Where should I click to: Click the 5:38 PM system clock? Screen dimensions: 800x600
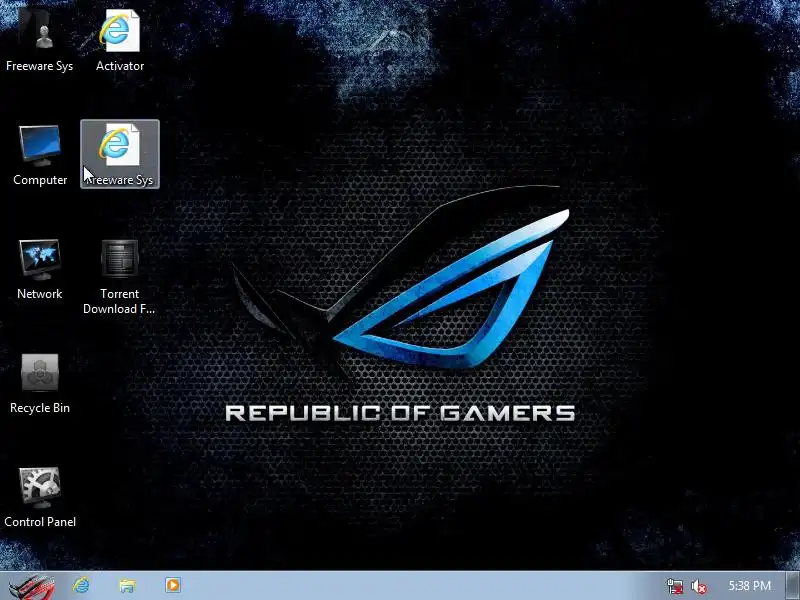749,585
